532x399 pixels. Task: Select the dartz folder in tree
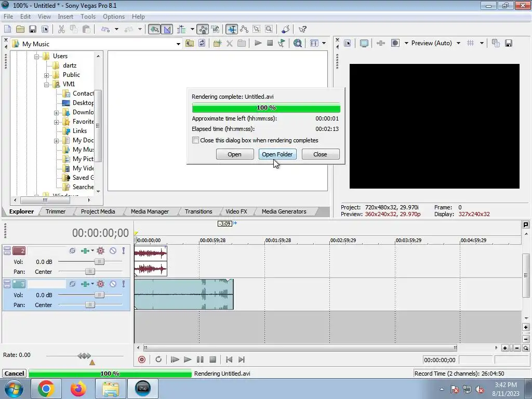pyautogui.click(x=70, y=65)
